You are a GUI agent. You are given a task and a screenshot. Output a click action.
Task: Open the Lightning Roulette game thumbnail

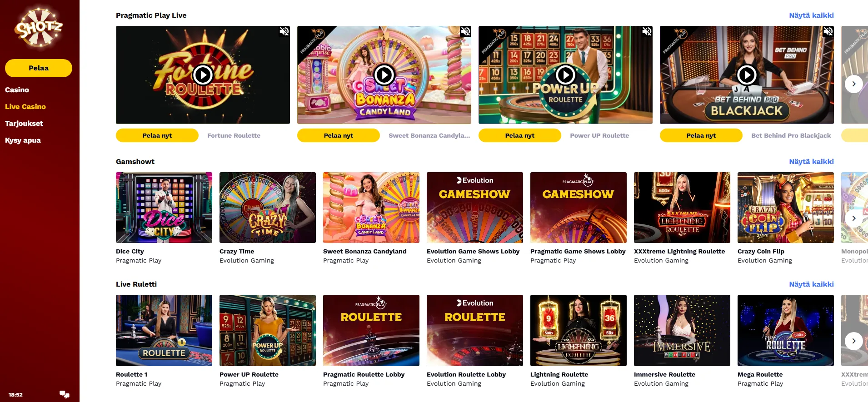579,330
